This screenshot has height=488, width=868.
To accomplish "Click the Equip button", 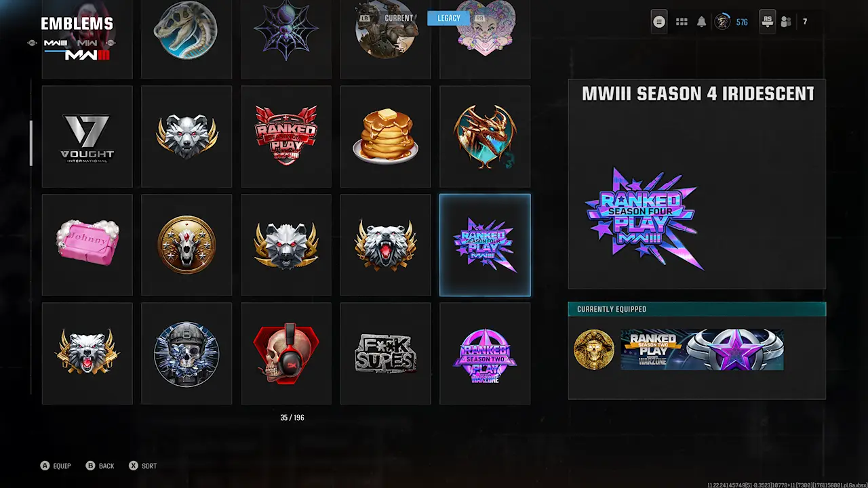I will coord(56,466).
